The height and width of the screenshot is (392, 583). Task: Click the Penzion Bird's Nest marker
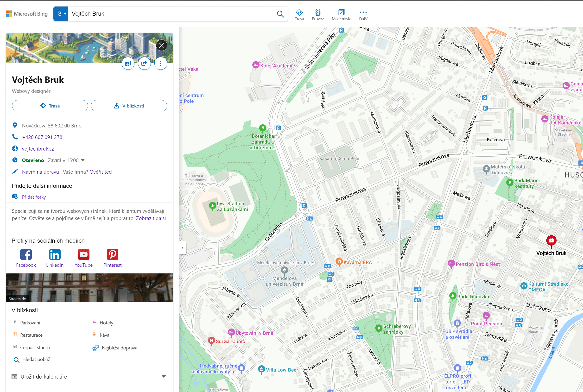tap(451, 264)
